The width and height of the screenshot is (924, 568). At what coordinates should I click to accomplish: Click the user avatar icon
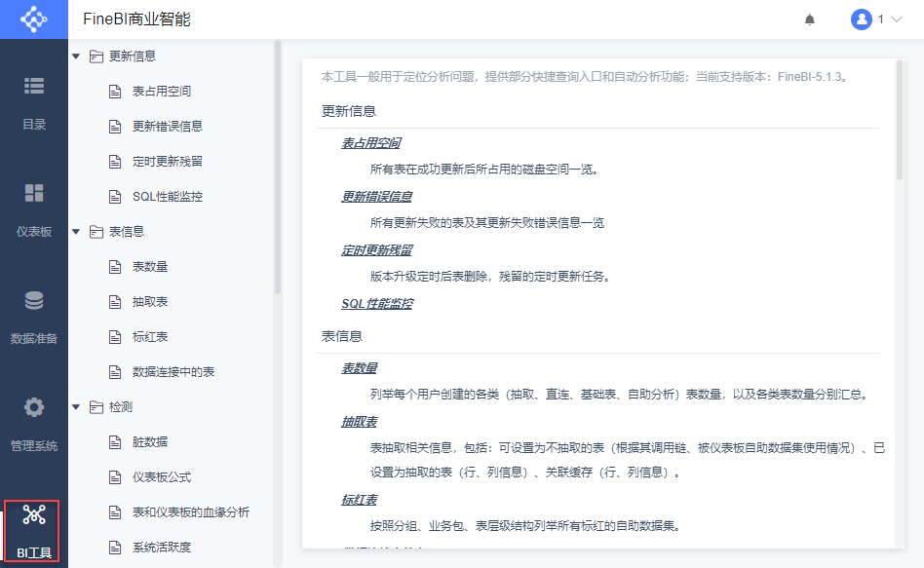pyautogui.click(x=861, y=19)
